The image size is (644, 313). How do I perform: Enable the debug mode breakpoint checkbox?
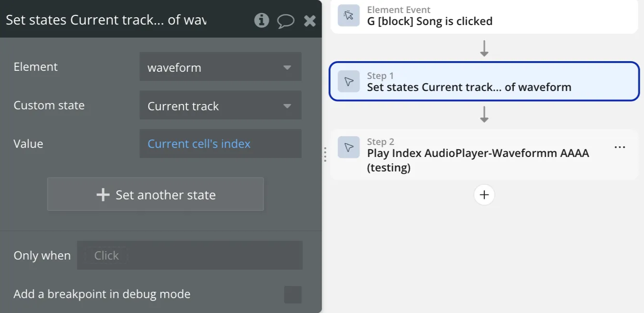point(293,294)
